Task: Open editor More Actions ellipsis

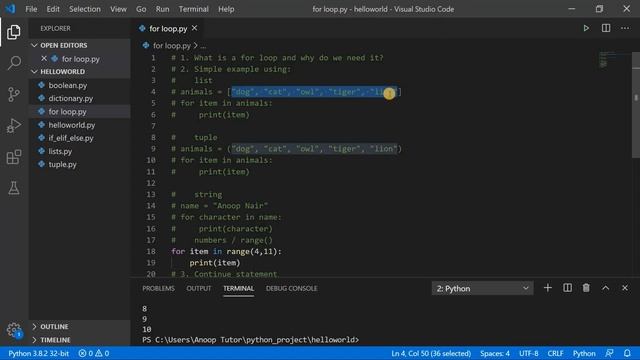Action: click(x=625, y=28)
